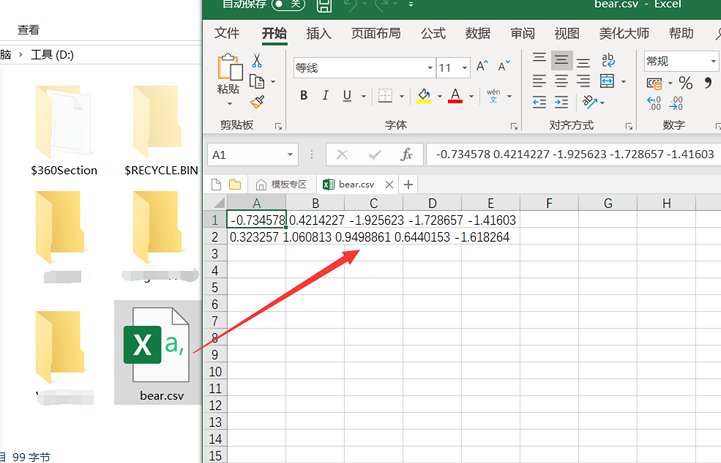Click the text orientation icon
This screenshot has height=463, width=721.
point(589,102)
